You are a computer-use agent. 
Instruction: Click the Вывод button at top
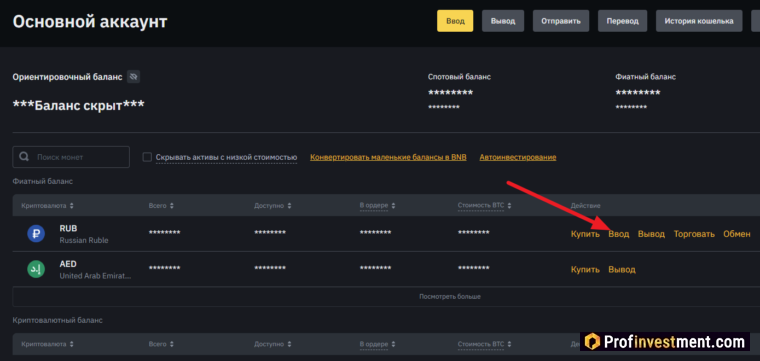point(503,21)
